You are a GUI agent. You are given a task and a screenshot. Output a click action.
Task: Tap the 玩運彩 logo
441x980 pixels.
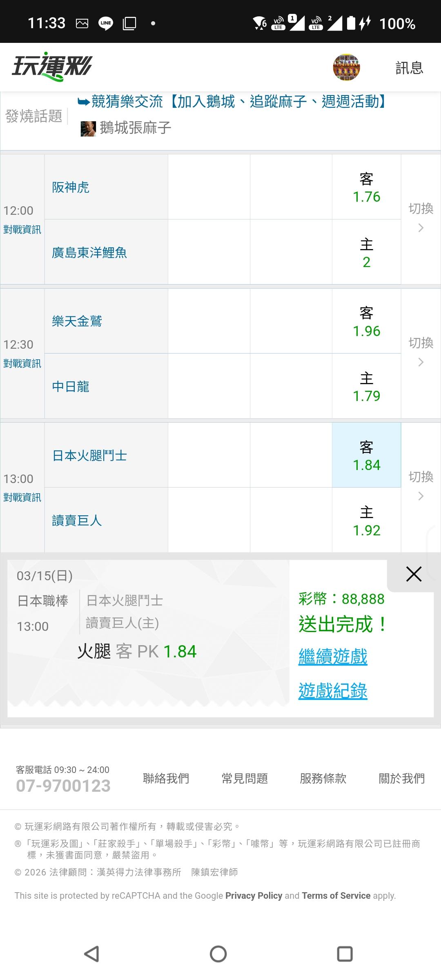click(52, 67)
